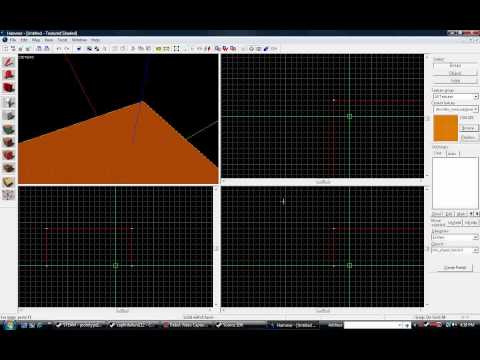
Task: Open the Window menu
Action: click(x=79, y=40)
